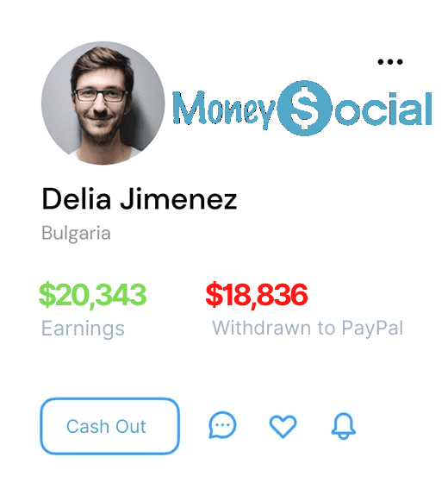This screenshot has width=448, height=495.
Task: Open the chat messages bubble icon
Action: tap(222, 425)
